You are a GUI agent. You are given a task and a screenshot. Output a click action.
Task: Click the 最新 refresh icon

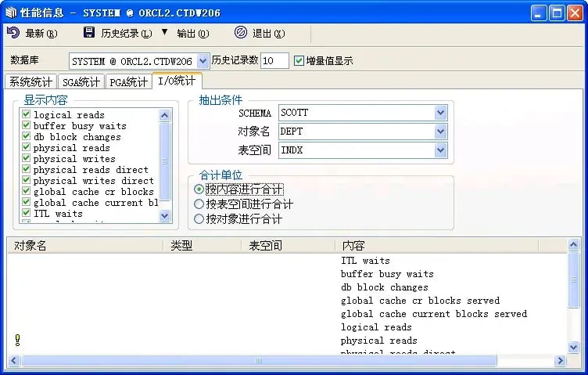point(13,33)
